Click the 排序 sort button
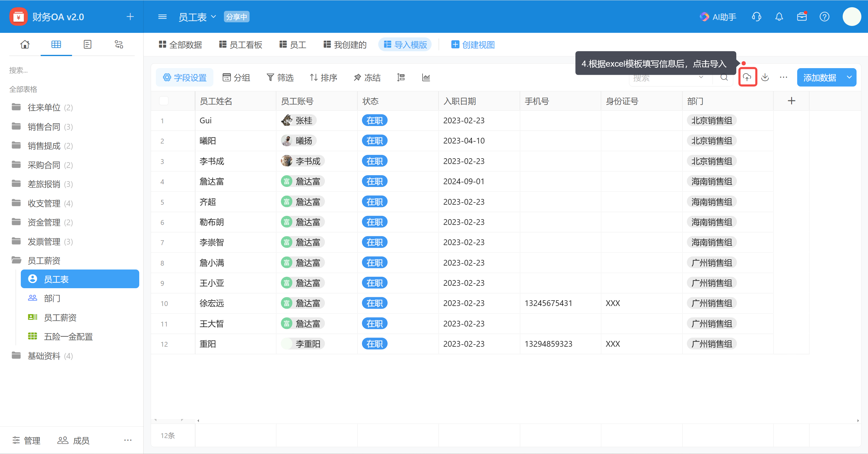Image resolution: width=868 pixels, height=454 pixels. [x=323, y=77]
